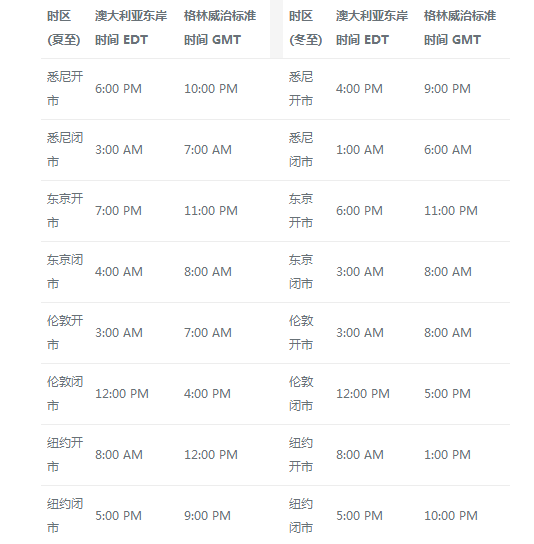Select the summer 纽约开市 row label

click(x=65, y=455)
